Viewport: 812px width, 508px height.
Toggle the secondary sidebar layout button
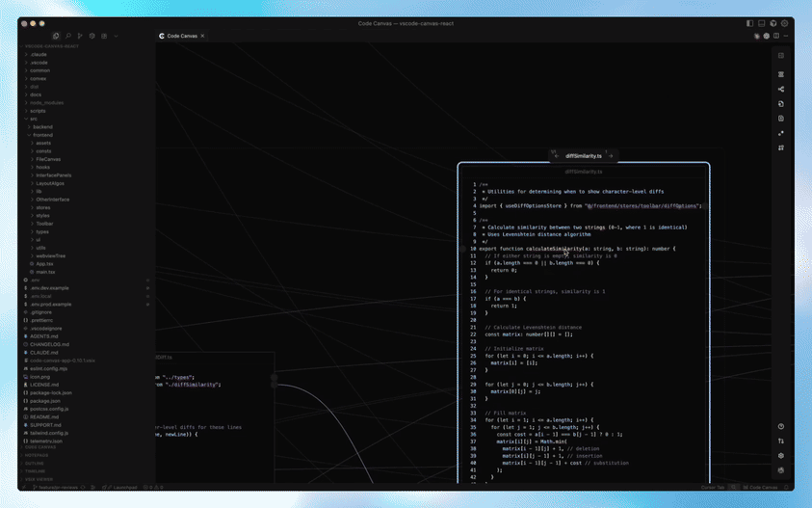point(773,23)
